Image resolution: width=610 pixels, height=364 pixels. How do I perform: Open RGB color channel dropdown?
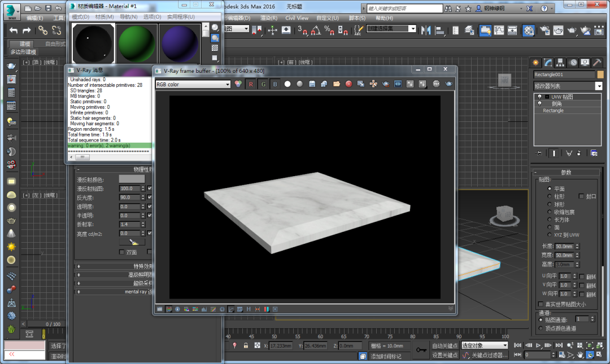click(193, 85)
